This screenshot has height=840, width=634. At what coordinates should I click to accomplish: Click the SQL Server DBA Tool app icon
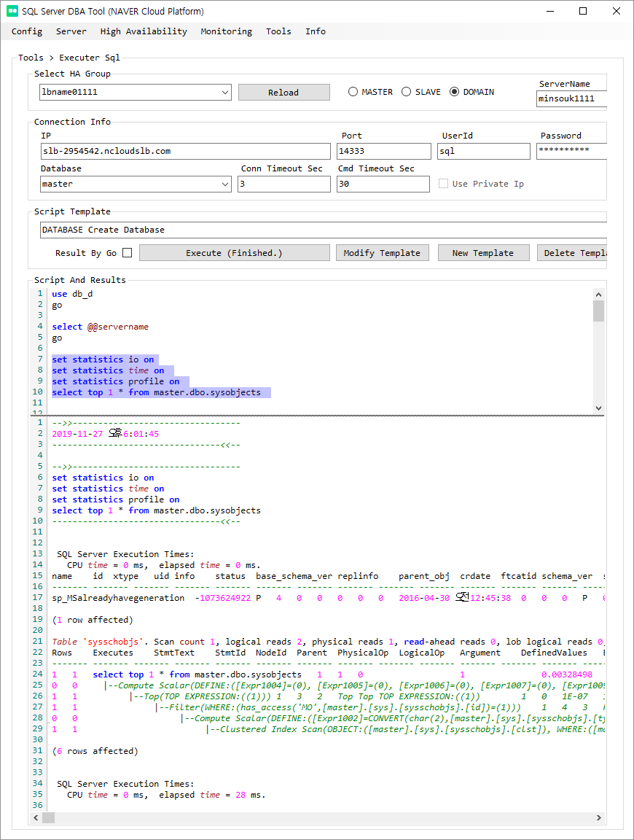click(12, 11)
